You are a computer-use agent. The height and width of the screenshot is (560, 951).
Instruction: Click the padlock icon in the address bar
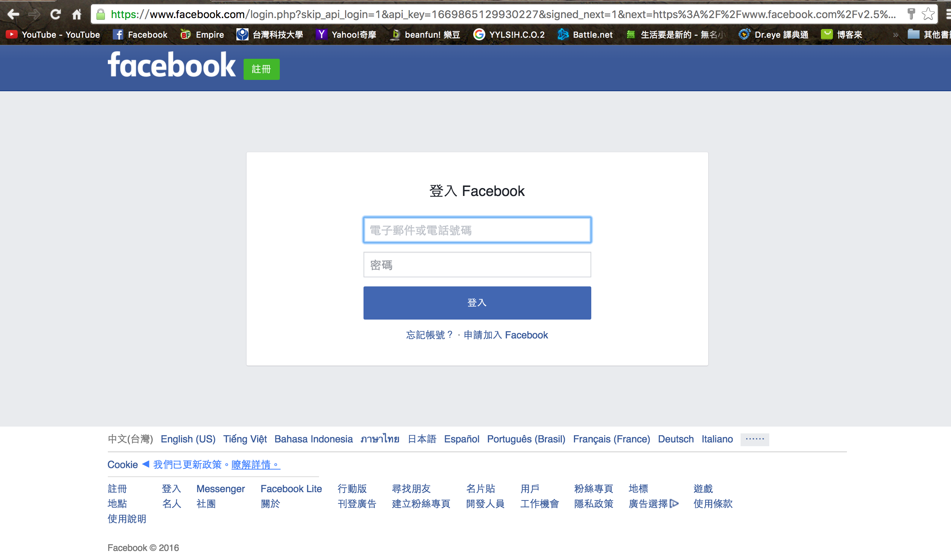[x=101, y=14]
